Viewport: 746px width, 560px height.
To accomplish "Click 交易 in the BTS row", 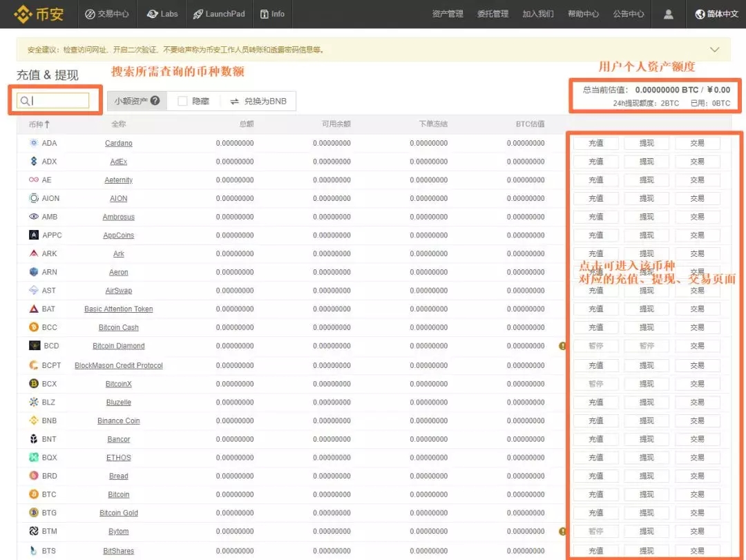I will (x=697, y=550).
